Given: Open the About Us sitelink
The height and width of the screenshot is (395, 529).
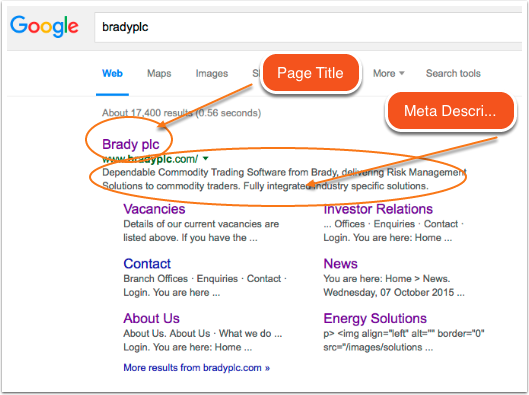Looking at the screenshot, I should point(151,318).
